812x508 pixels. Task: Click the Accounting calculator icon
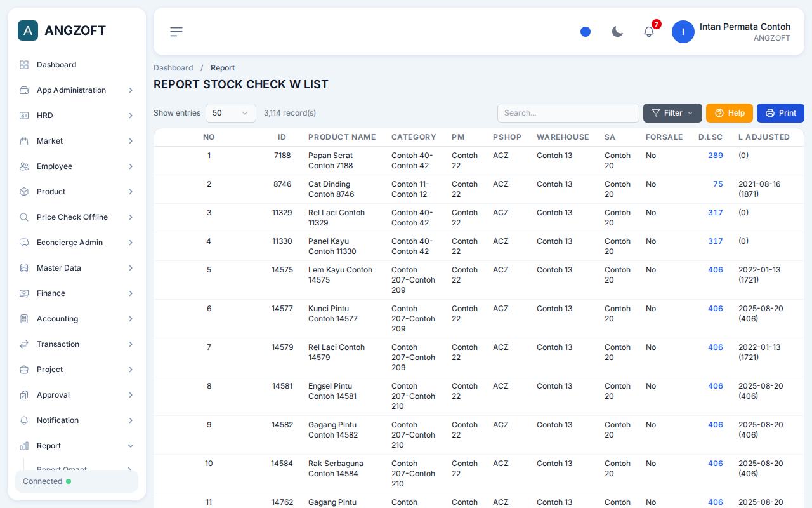(24, 319)
